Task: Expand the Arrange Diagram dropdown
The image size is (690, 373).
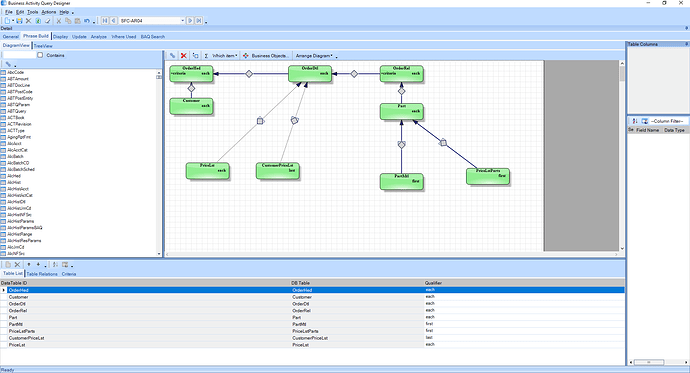Action: coord(314,56)
